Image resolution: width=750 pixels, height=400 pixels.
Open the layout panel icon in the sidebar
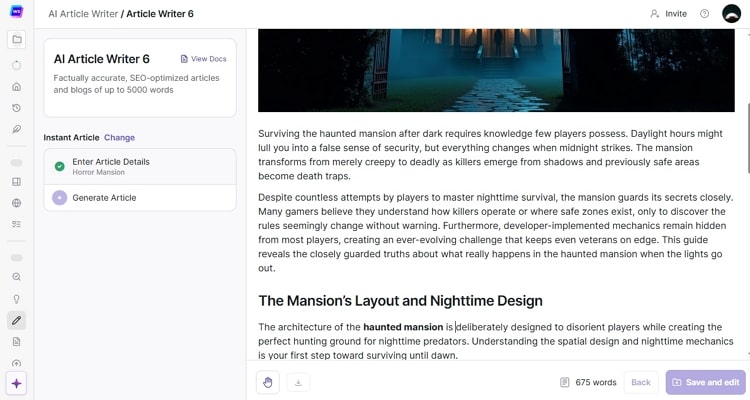coord(16,182)
